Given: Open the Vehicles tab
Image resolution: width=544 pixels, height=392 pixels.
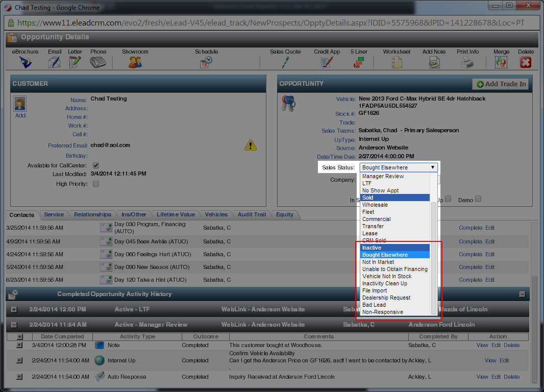Looking at the screenshot, I should 216,214.
